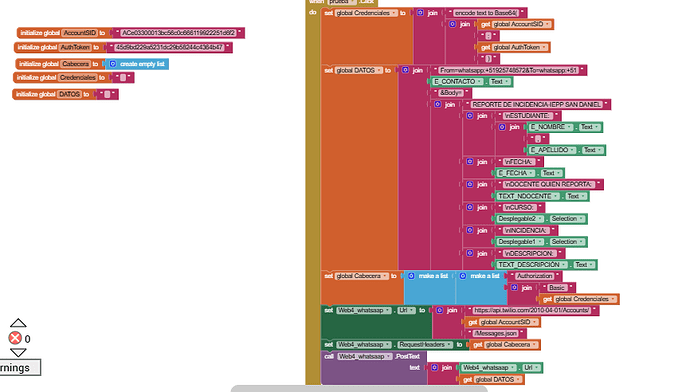Image resolution: width=690 pixels, height=392 pixels.
Task: Click gear on Url join block
Action: point(440,310)
